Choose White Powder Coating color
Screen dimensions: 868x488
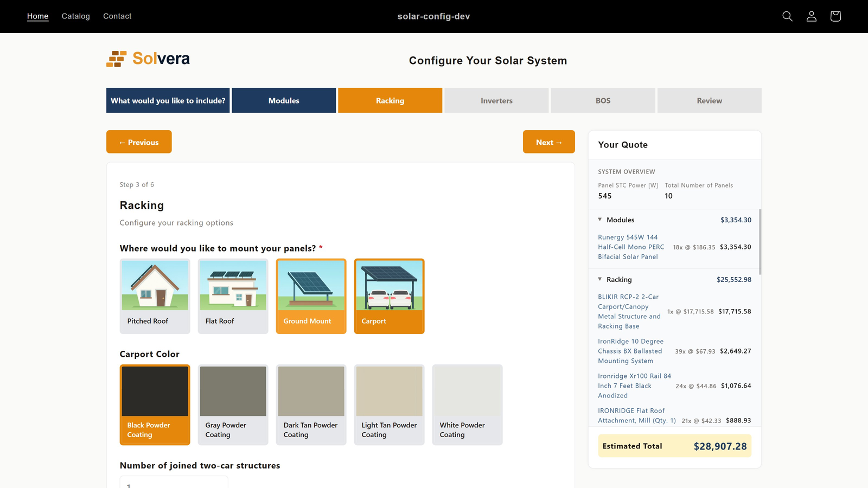click(468, 405)
